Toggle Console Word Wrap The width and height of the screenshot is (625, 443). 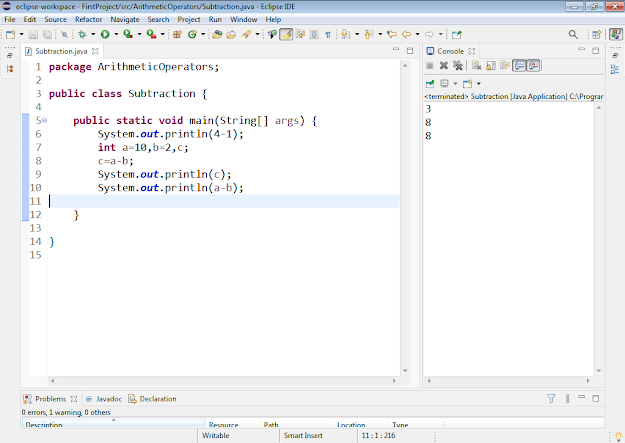(505, 65)
